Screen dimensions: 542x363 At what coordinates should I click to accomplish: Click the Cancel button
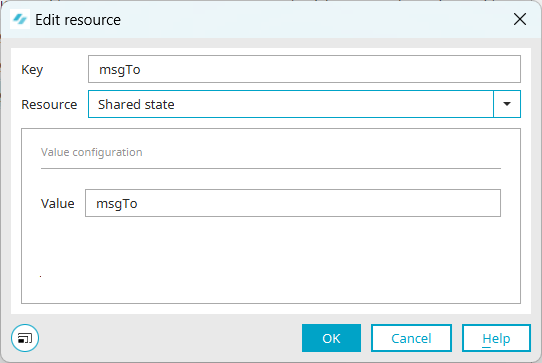click(x=411, y=338)
